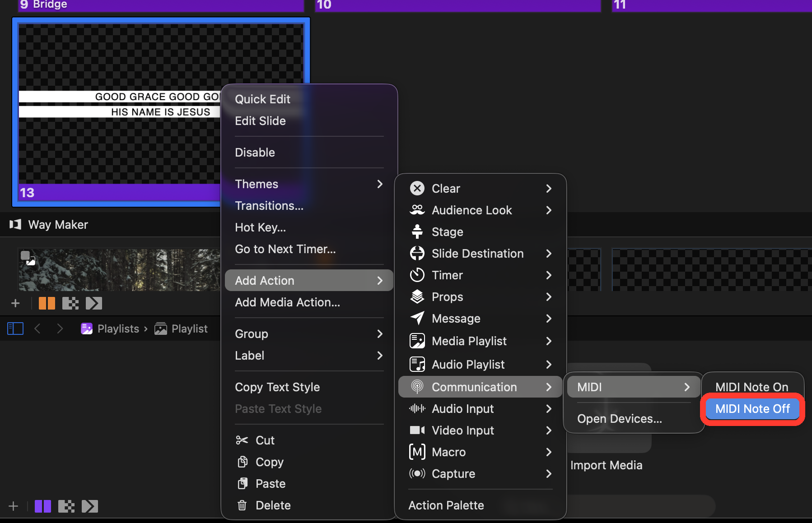Click the Props layers icon
The height and width of the screenshot is (523, 812).
coord(417,297)
